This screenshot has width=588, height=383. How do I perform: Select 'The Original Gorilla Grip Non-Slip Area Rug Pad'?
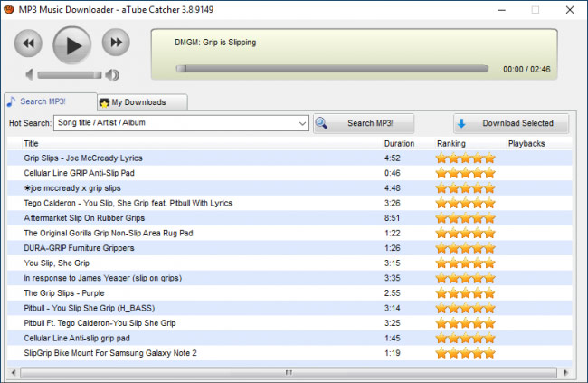pyautogui.click(x=289, y=234)
